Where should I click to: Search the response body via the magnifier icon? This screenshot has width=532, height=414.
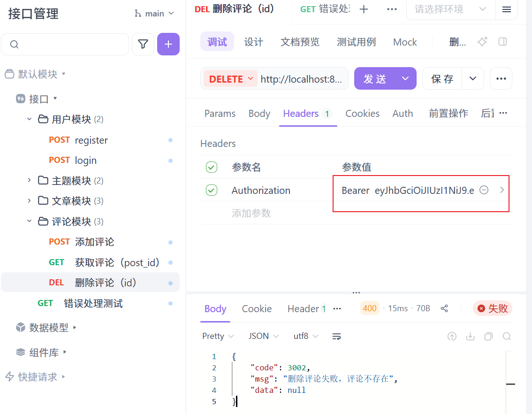[506, 336]
